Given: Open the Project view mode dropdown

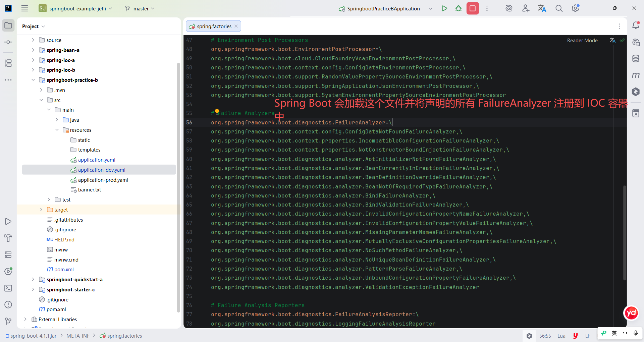Looking at the screenshot, I should (34, 26).
